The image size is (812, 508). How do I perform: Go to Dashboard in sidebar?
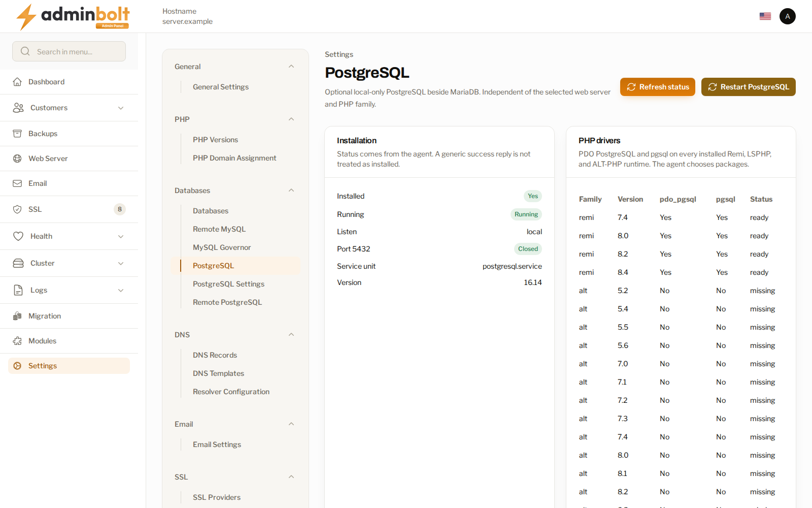click(x=69, y=82)
